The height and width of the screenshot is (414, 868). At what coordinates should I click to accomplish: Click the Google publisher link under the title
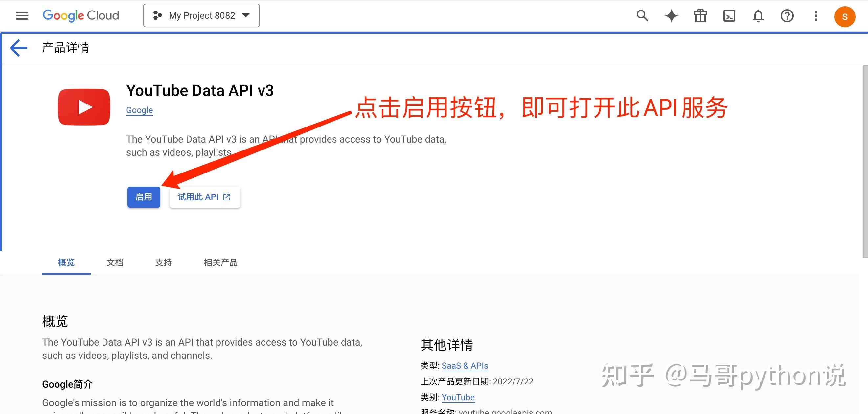[x=139, y=110]
